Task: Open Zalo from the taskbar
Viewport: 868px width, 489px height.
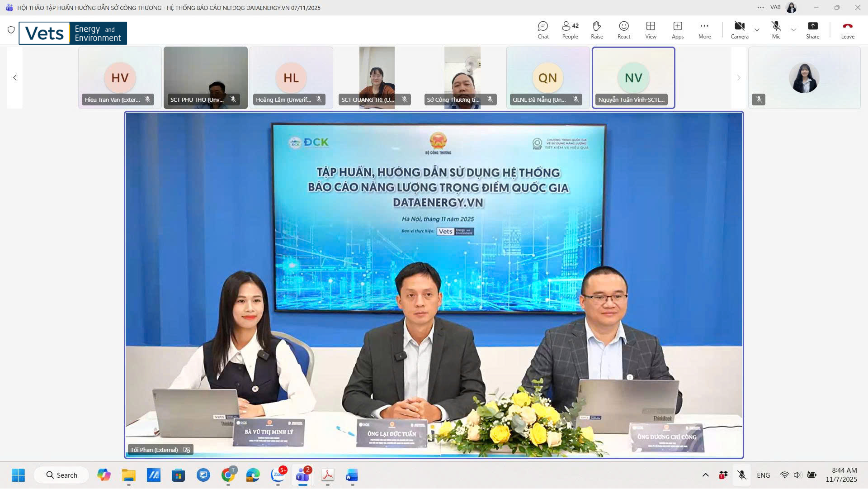Action: coord(278,475)
